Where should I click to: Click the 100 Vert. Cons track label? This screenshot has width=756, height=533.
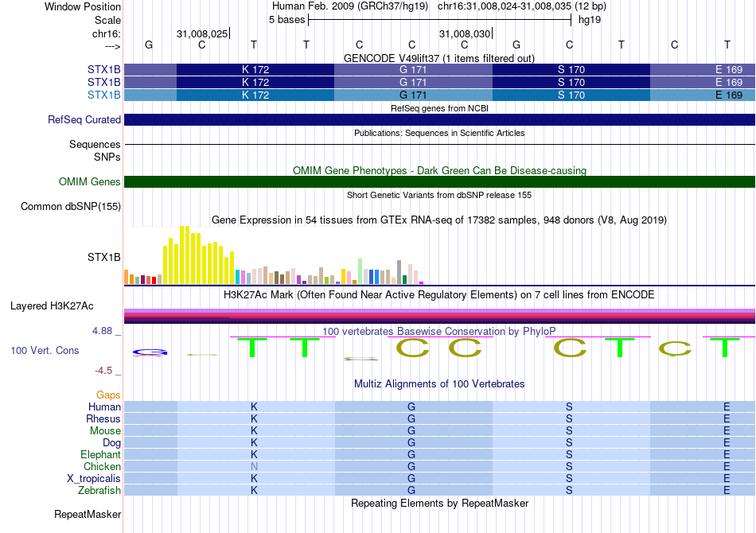pos(45,350)
